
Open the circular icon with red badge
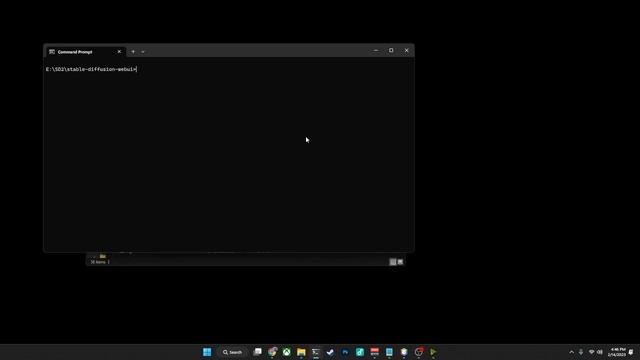(x=418, y=352)
